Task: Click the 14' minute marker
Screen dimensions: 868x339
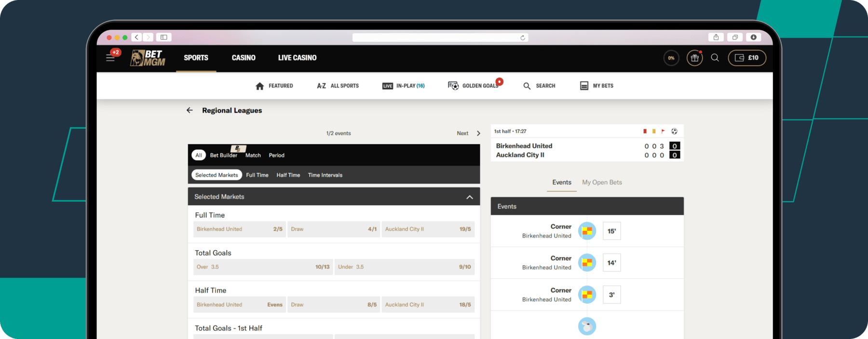Action: pyautogui.click(x=612, y=263)
